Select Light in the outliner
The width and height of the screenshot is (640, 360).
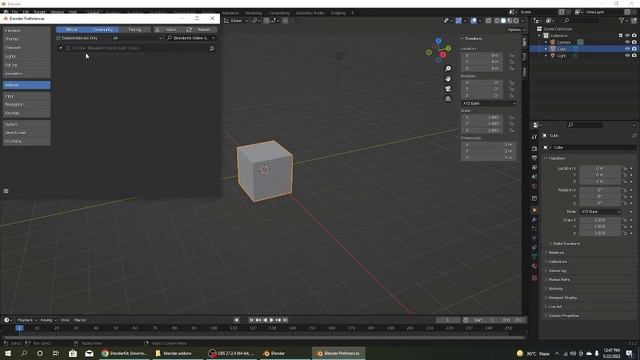pos(561,56)
